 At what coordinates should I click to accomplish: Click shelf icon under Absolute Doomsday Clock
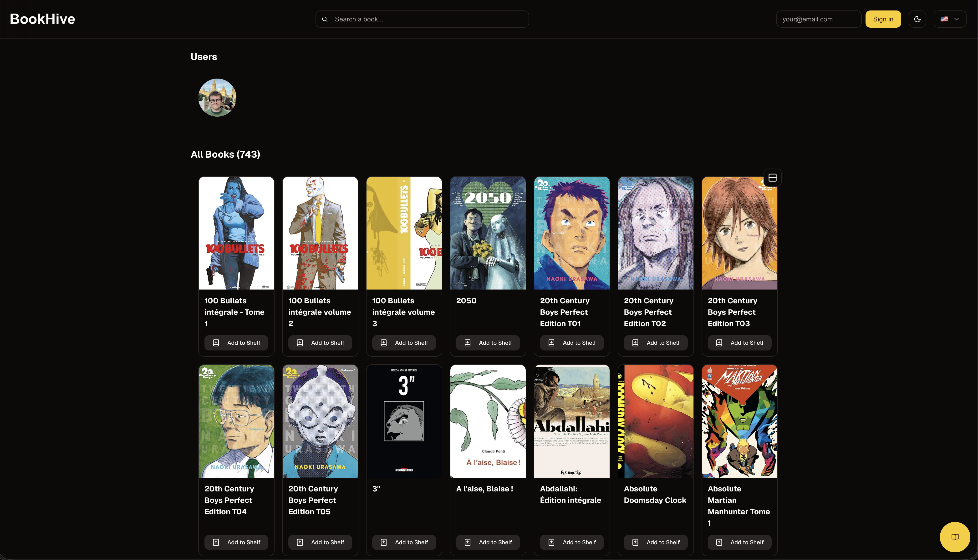[635, 542]
